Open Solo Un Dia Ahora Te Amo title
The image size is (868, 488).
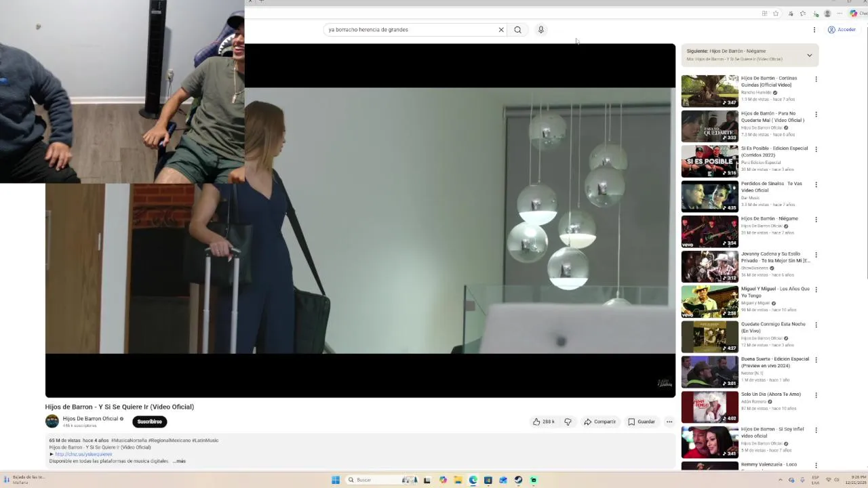[x=771, y=394]
